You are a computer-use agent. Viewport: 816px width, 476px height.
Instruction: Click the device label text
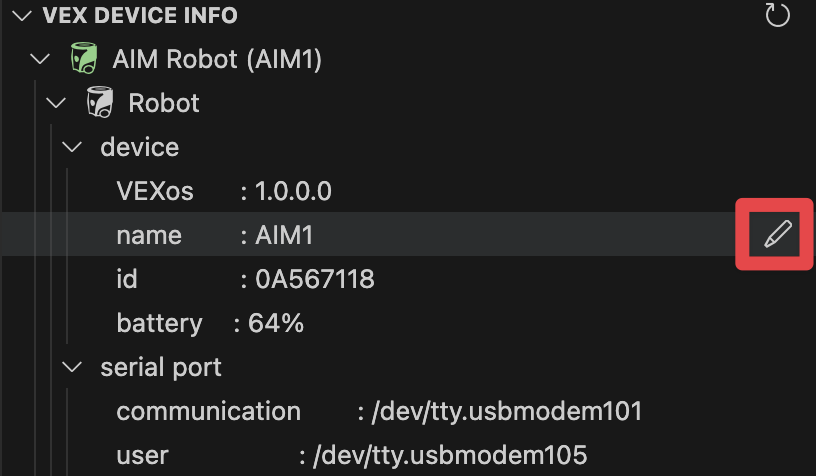coord(140,147)
